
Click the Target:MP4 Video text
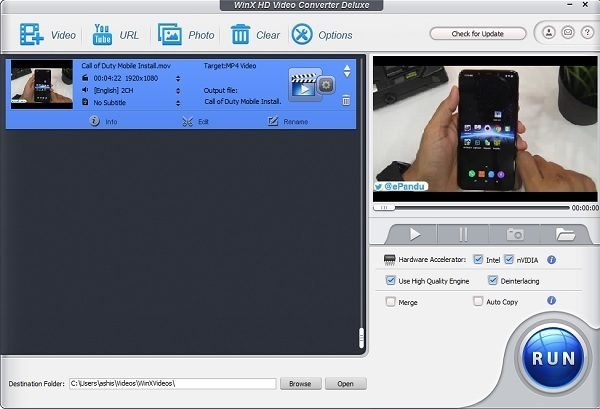[230, 66]
